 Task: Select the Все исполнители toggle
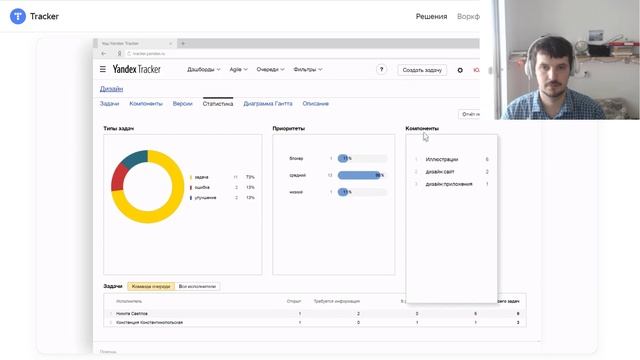pyautogui.click(x=197, y=287)
